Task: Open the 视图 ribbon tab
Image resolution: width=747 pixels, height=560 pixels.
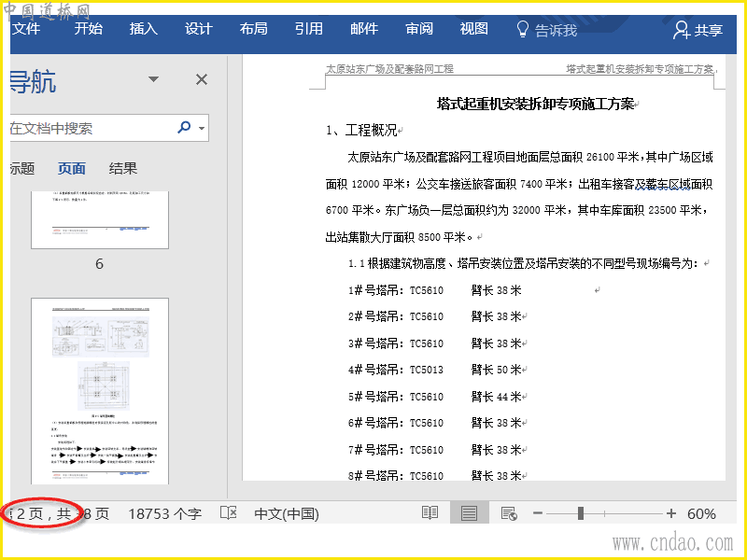Action: pyautogui.click(x=474, y=29)
